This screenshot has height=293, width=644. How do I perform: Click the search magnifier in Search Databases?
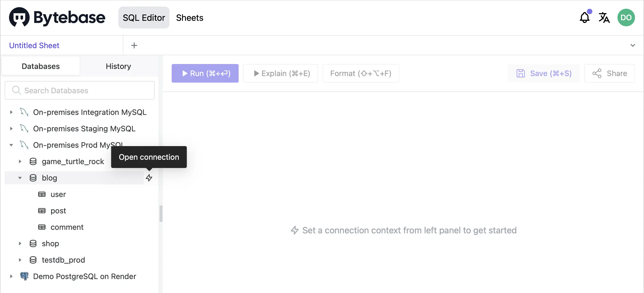pyautogui.click(x=16, y=90)
